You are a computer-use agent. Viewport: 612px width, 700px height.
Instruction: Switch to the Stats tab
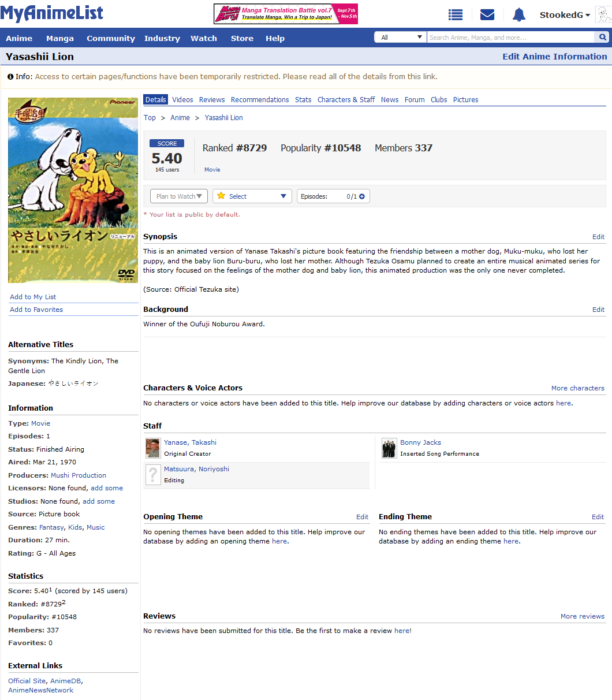(303, 100)
